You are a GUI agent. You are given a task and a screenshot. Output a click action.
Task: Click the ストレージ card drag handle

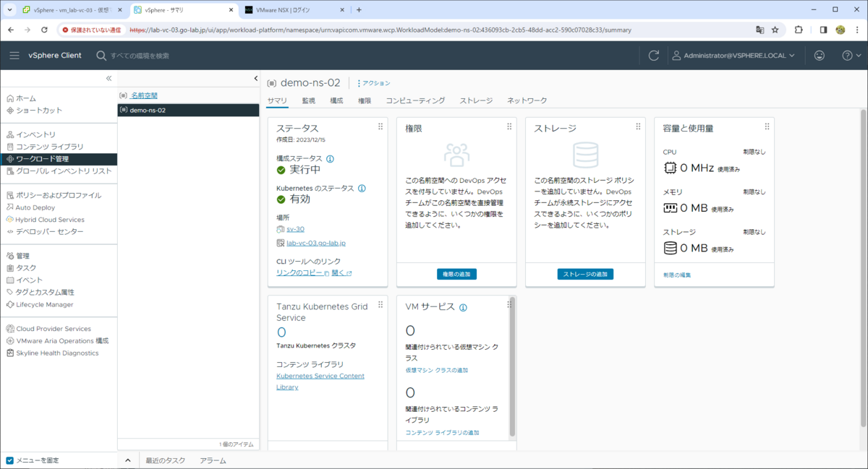638,126
